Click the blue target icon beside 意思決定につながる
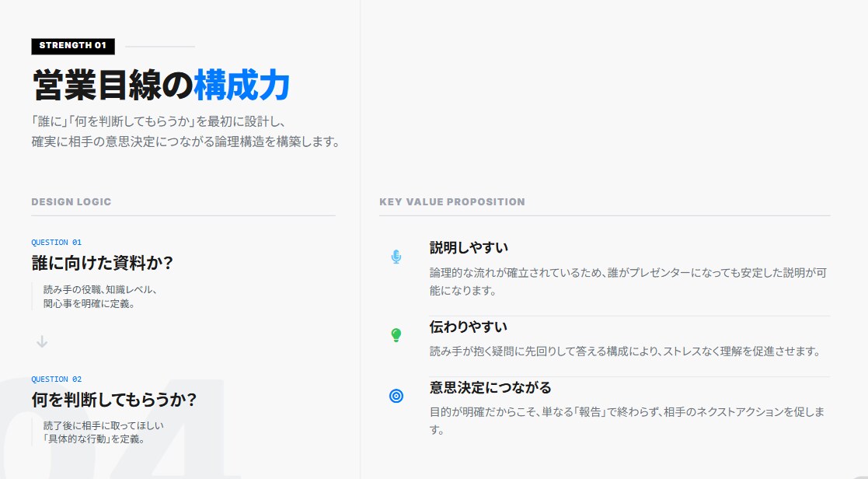The width and height of the screenshot is (868, 479). click(x=396, y=395)
